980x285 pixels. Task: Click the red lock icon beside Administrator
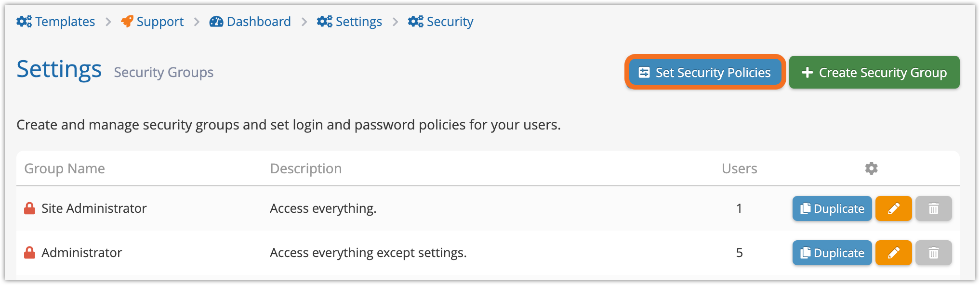[30, 253]
